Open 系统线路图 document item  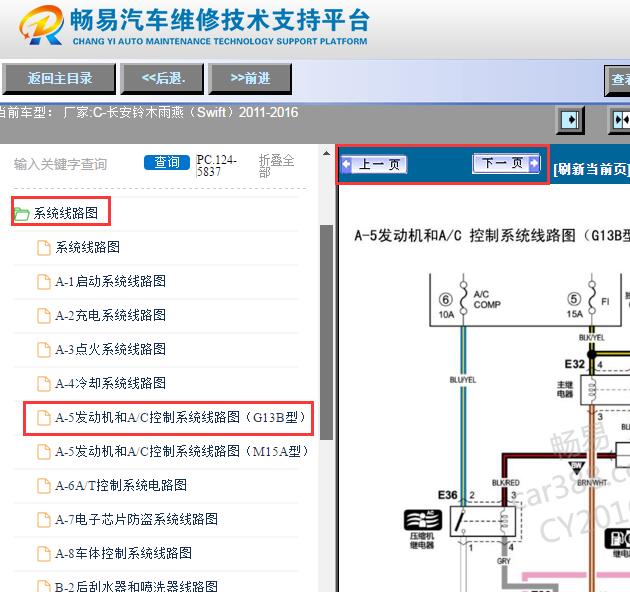coord(87,247)
